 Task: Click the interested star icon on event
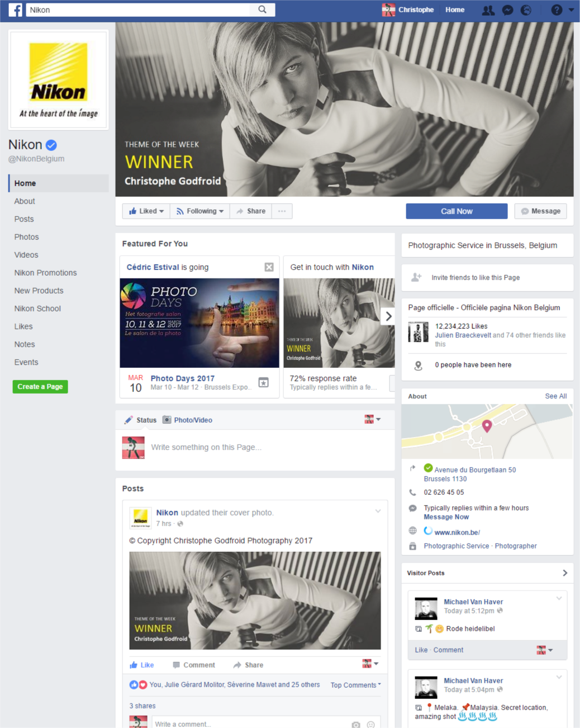264,382
